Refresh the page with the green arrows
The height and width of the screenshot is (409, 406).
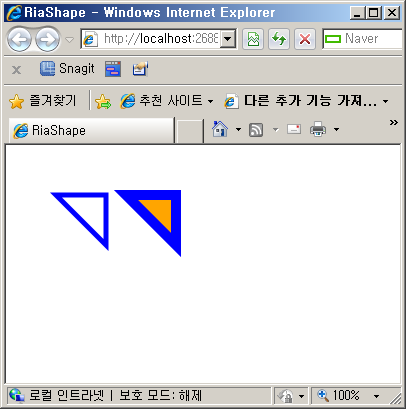[279, 39]
